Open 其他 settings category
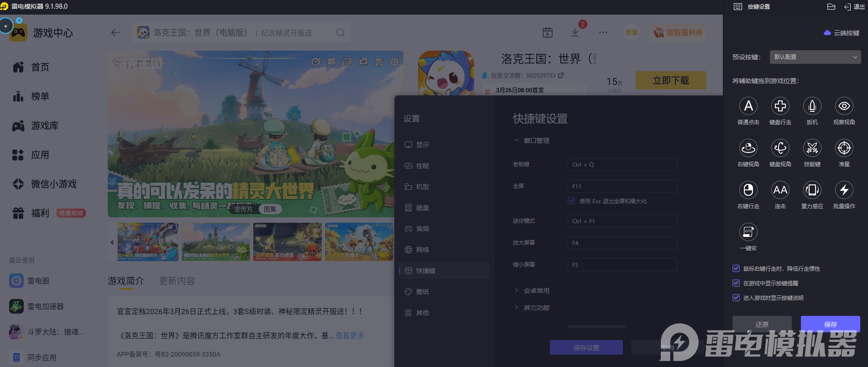868x367 pixels. [444, 313]
